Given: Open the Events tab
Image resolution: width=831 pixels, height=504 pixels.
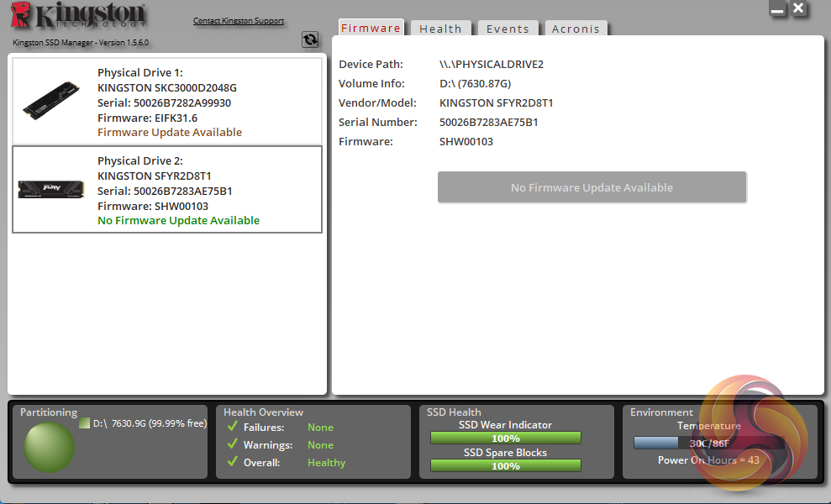Looking at the screenshot, I should (508, 29).
